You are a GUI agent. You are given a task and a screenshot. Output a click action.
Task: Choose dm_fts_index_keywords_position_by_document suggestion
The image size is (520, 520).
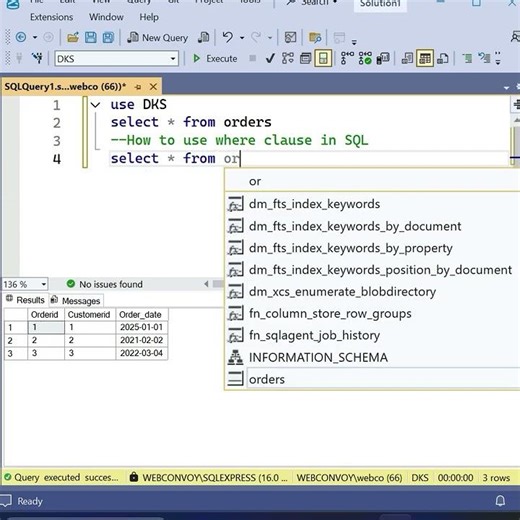pos(373,270)
